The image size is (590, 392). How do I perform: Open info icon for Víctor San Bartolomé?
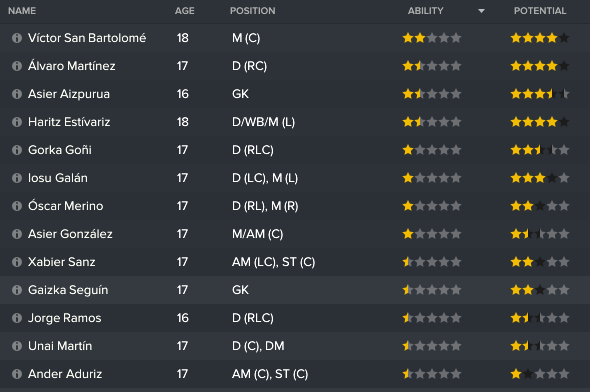click(x=17, y=38)
